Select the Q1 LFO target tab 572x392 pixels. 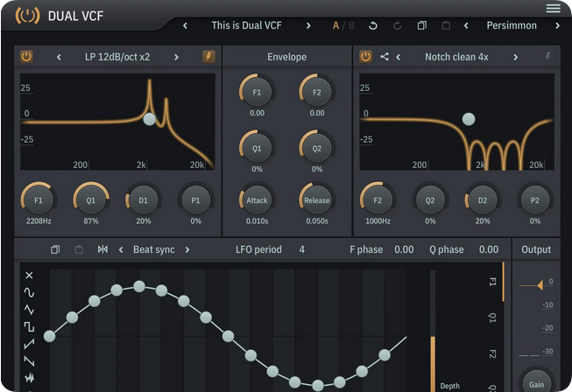(x=492, y=318)
